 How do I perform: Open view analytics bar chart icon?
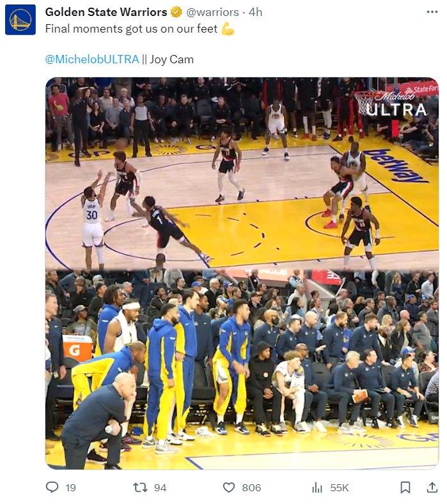pyautogui.click(x=317, y=487)
